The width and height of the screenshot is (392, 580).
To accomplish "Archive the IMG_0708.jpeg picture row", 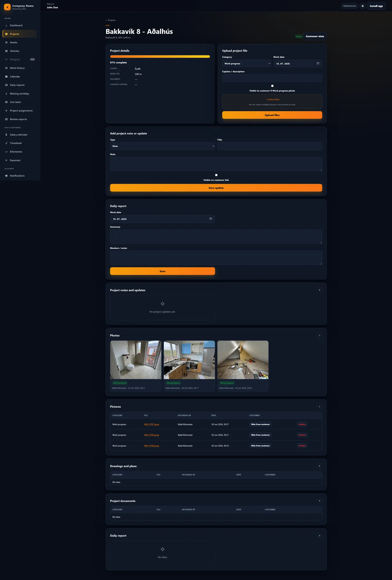I will (302, 446).
